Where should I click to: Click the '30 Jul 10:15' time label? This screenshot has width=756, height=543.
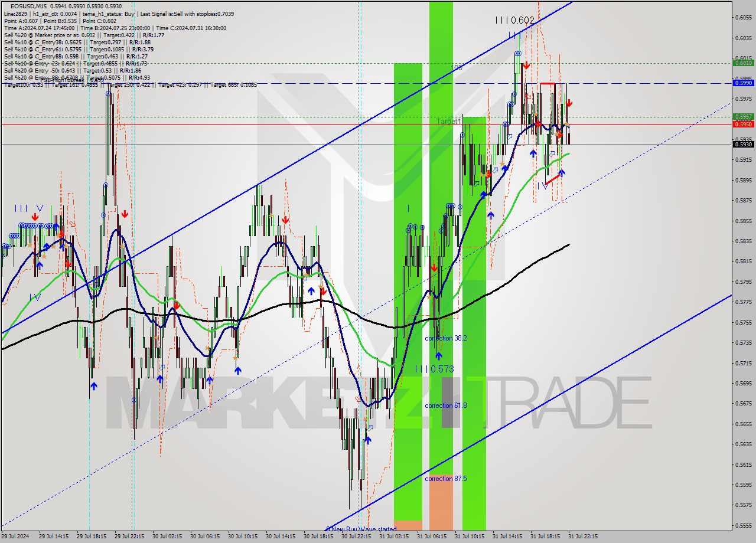[x=244, y=537]
